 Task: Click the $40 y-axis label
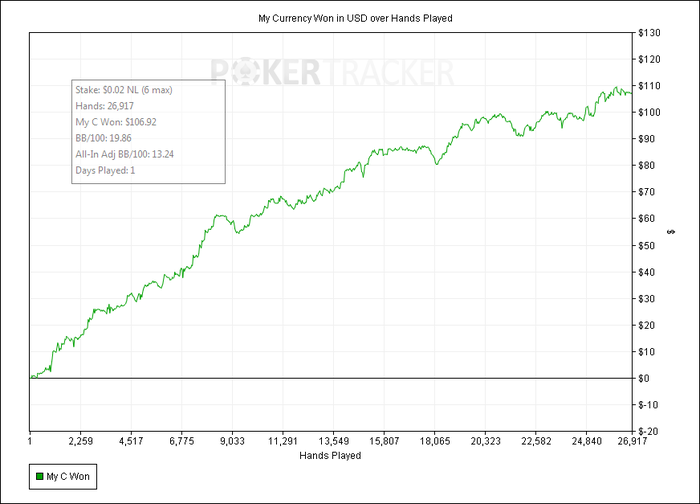click(x=647, y=272)
